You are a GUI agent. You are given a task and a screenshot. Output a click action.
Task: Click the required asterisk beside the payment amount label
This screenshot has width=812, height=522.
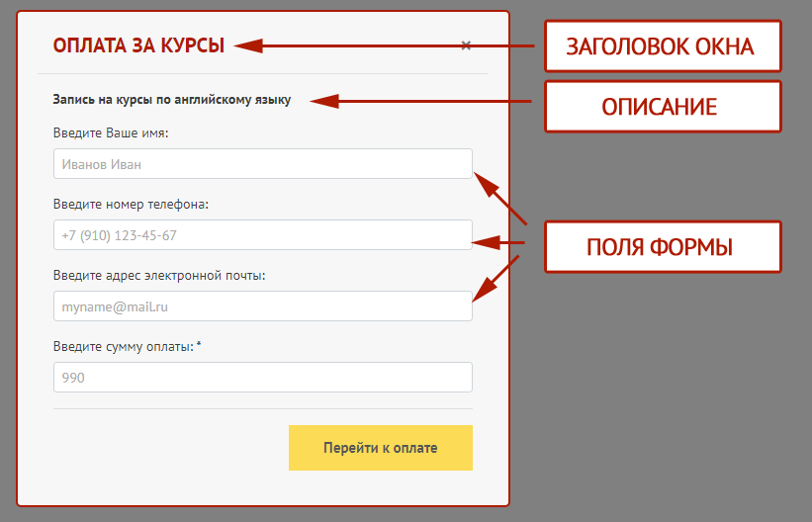(199, 344)
